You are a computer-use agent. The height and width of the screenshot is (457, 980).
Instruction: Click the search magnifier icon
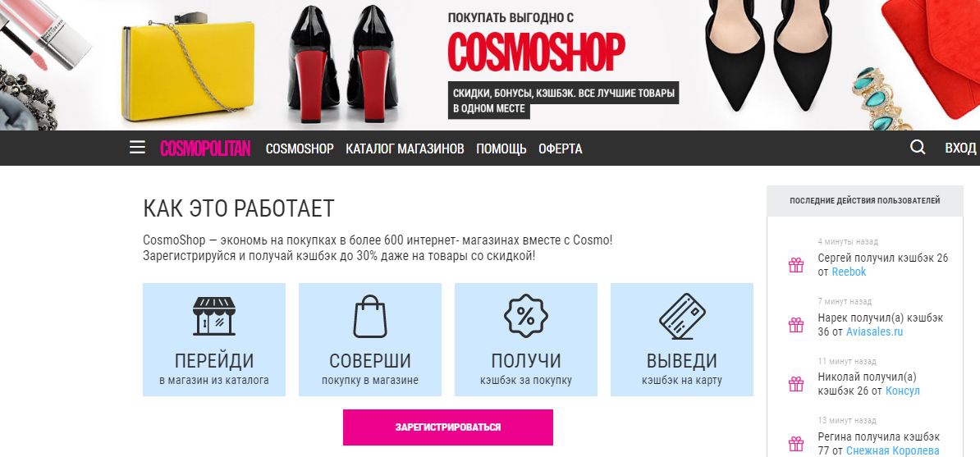[x=918, y=148]
